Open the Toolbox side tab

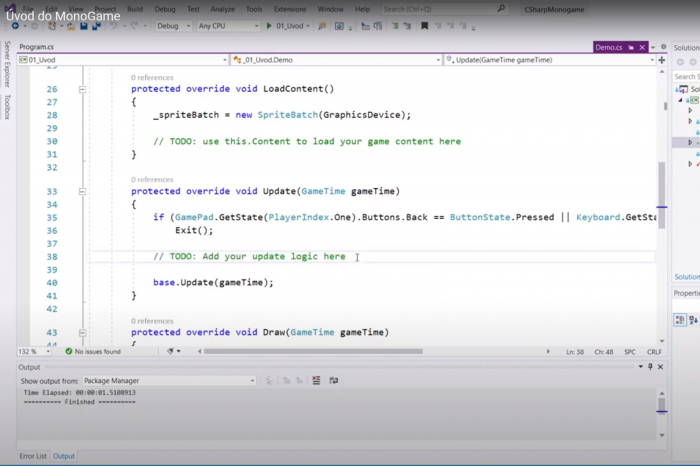pos(7,107)
